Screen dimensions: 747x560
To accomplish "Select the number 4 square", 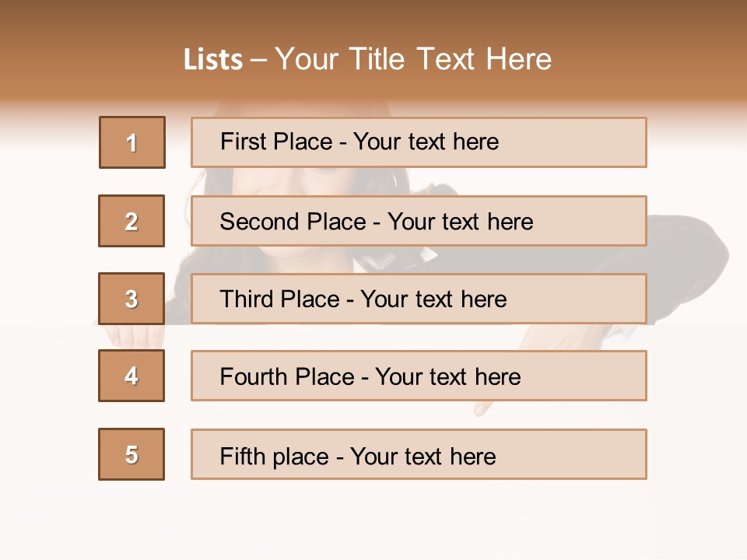I will [x=132, y=376].
